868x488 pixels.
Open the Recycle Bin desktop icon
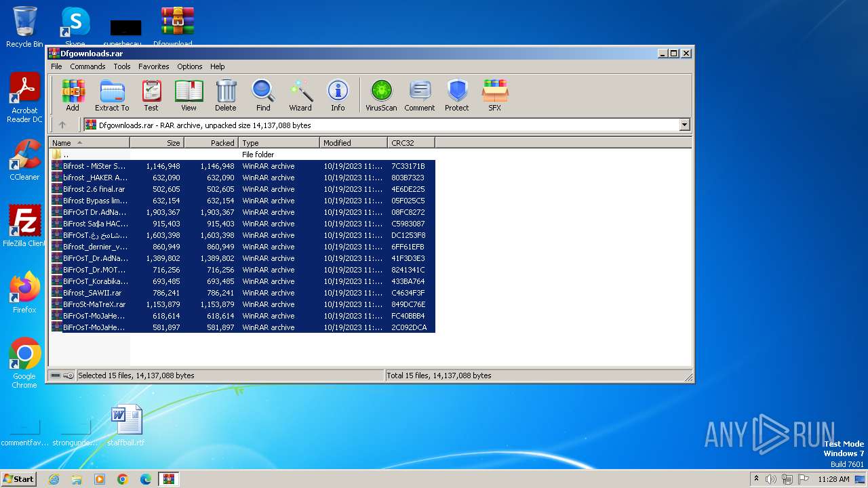pos(24,27)
